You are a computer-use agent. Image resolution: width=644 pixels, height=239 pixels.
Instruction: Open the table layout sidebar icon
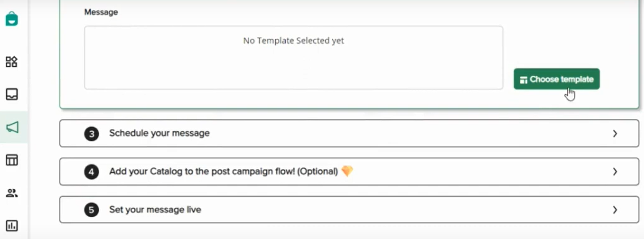click(12, 160)
